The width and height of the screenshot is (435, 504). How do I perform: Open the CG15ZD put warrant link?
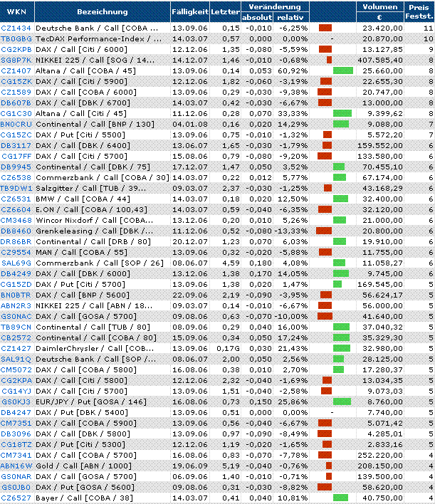coord(16,285)
